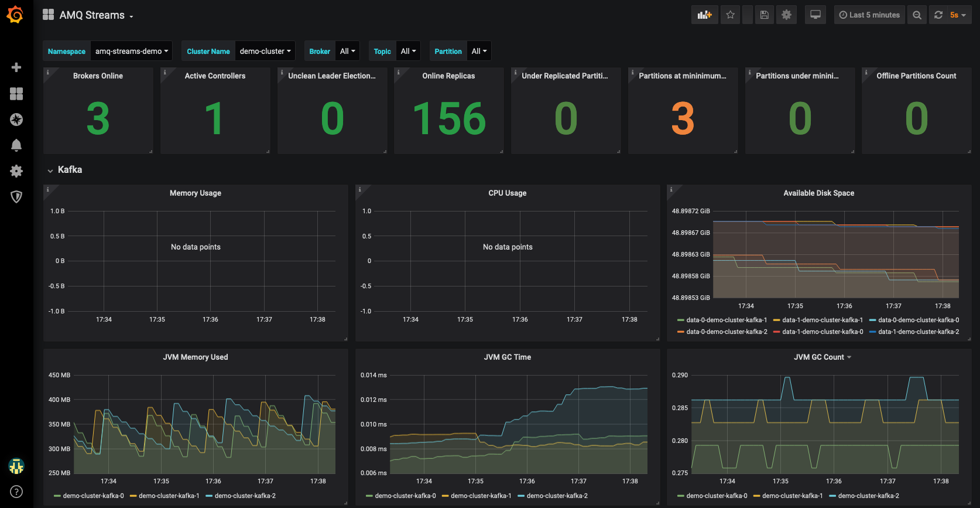Show info icon on Offline Partitions Count panel
This screenshot has width=980, height=508.
click(866, 73)
